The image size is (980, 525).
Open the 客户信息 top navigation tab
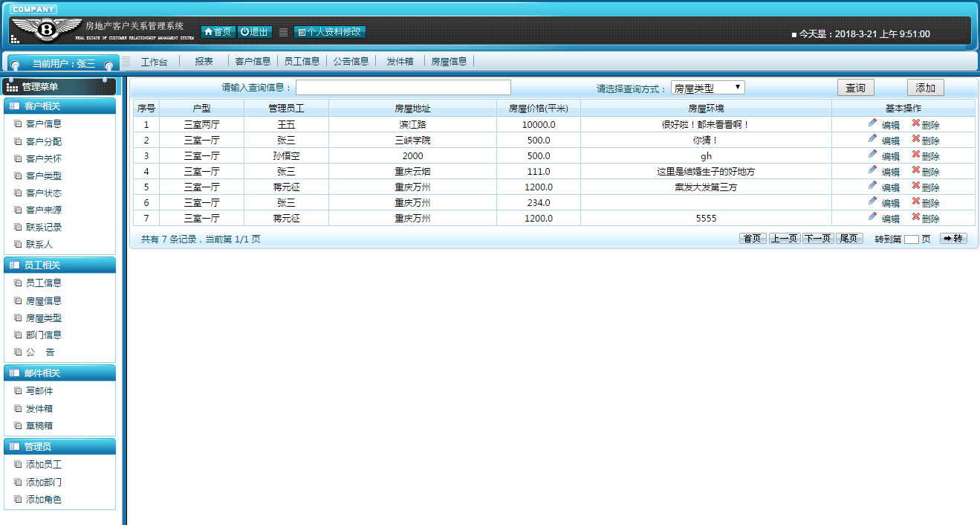tap(253, 62)
